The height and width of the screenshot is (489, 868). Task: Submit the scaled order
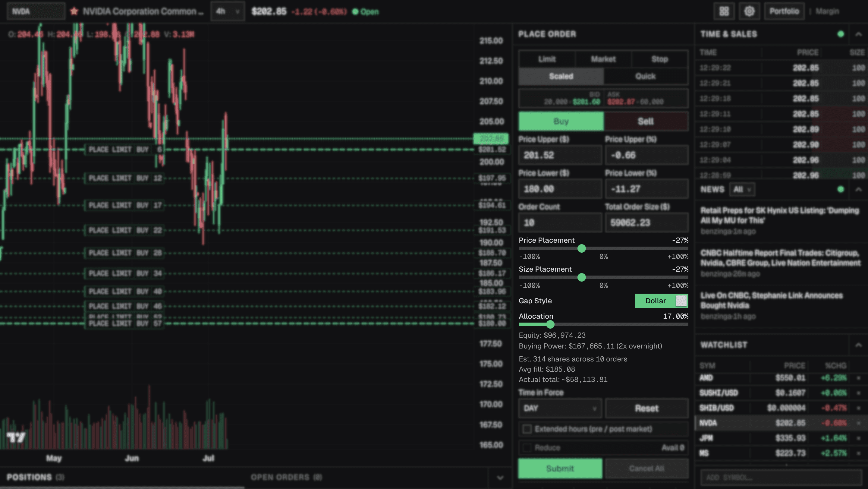pos(560,468)
